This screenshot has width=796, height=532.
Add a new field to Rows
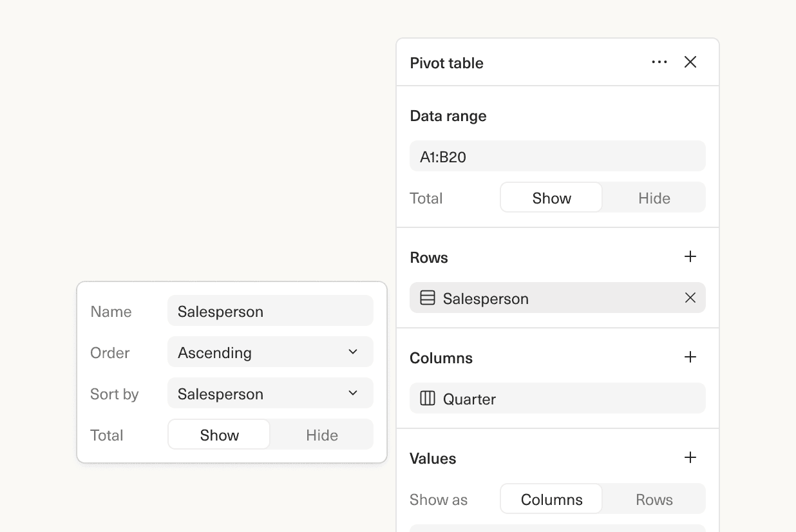coord(690,256)
